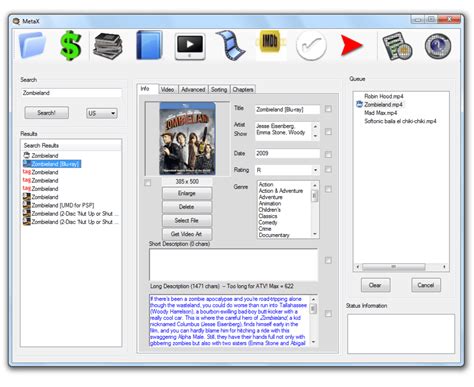Click the Artist field up arrow

[315, 127]
